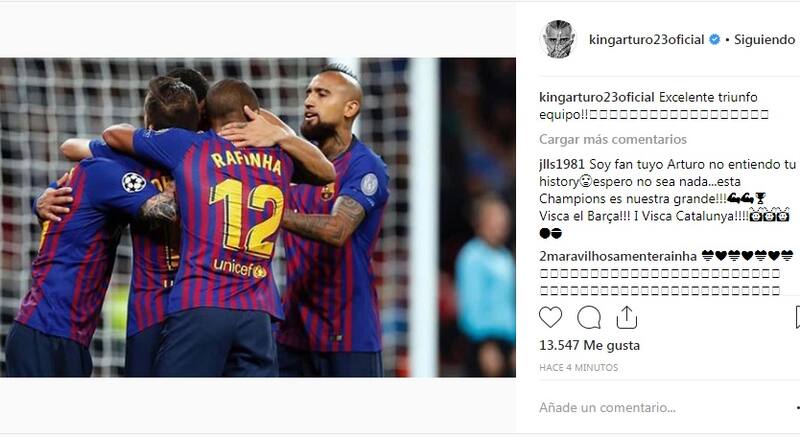This screenshot has width=800, height=437.
Task: View the 13.547 Me gusta likes list
Action: [x=589, y=345]
